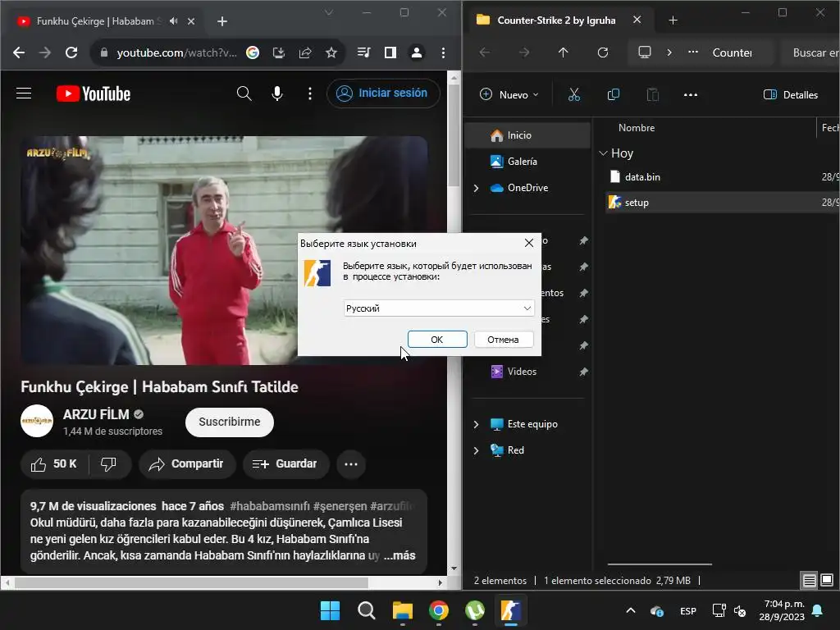The height and width of the screenshot is (630, 840).
Task: Click Compartir to share video
Action: (x=187, y=464)
